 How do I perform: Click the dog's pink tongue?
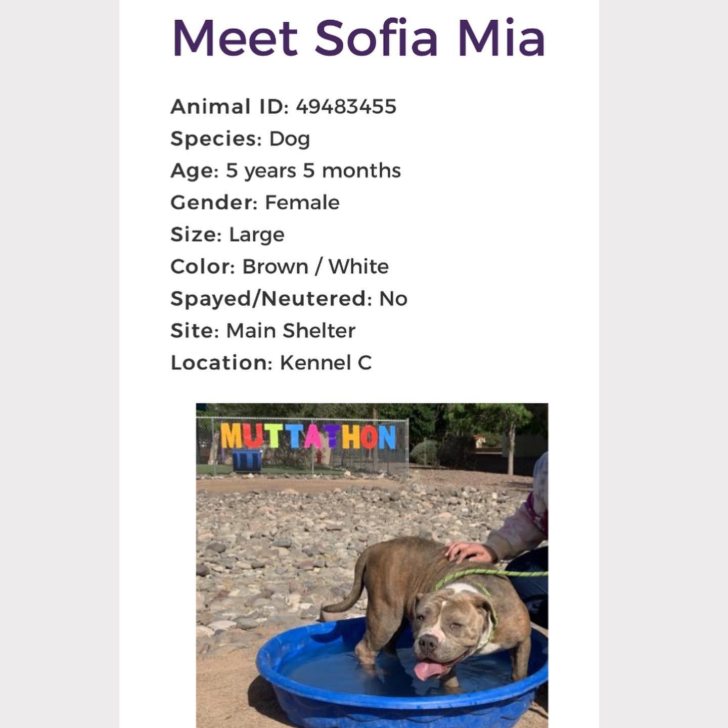click(428, 670)
